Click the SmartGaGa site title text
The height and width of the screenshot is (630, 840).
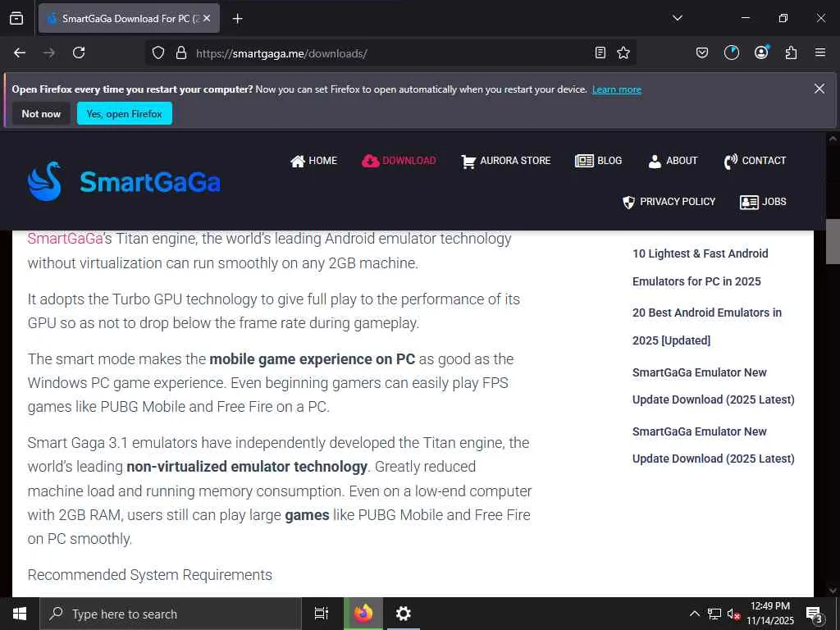point(150,182)
